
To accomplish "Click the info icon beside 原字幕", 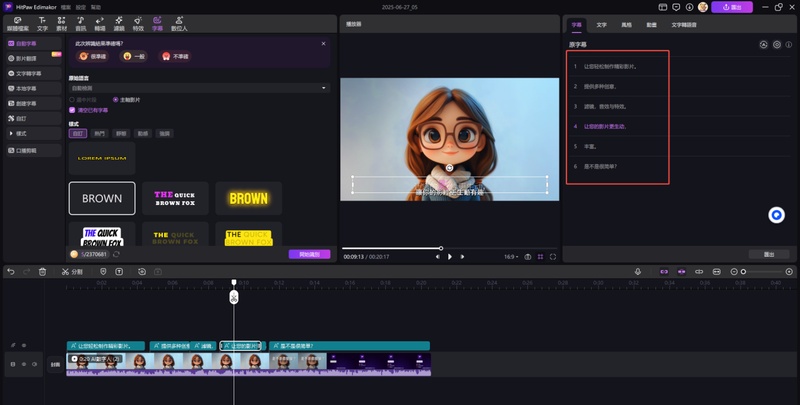I will point(789,45).
